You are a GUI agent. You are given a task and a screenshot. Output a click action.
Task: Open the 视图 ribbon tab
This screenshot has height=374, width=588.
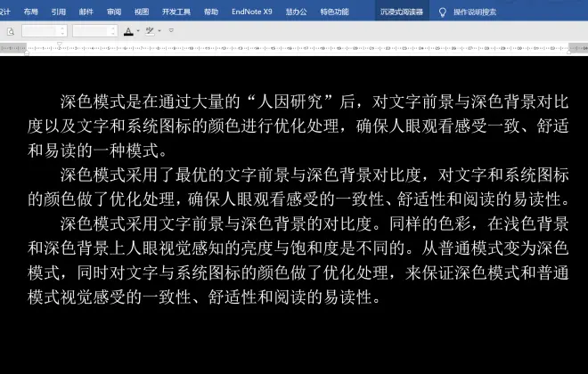click(x=142, y=12)
